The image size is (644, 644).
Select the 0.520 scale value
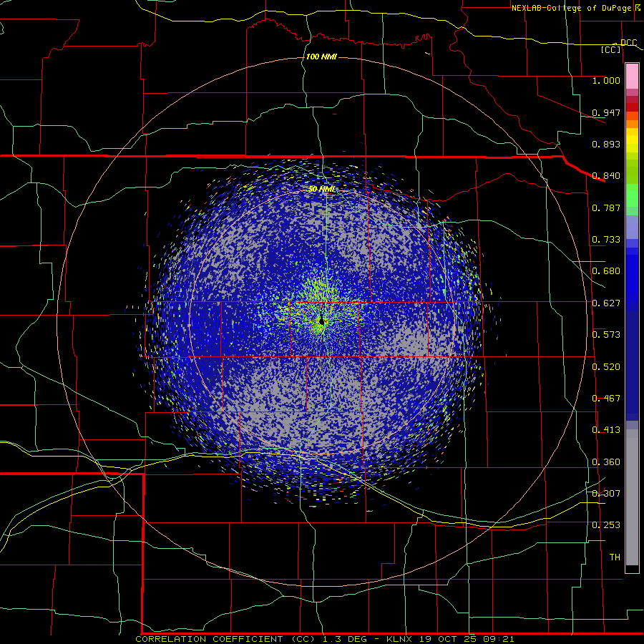(606, 367)
